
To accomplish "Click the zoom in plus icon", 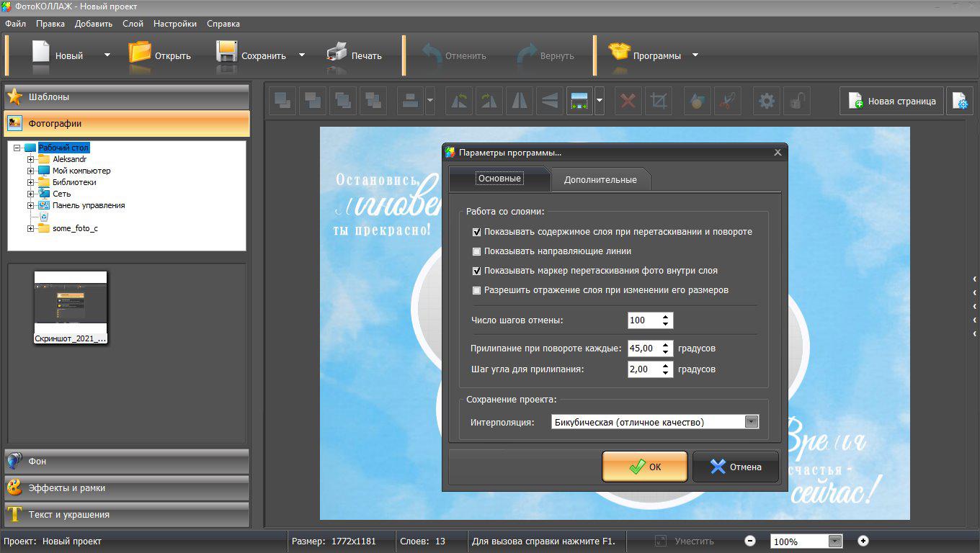I will tap(863, 541).
